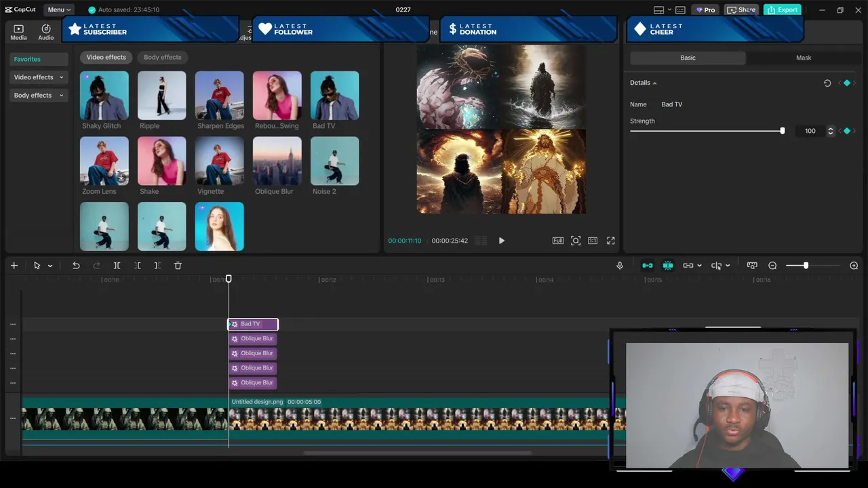This screenshot has width=868, height=488.
Task: Split the clip at the playhead
Action: point(117,266)
